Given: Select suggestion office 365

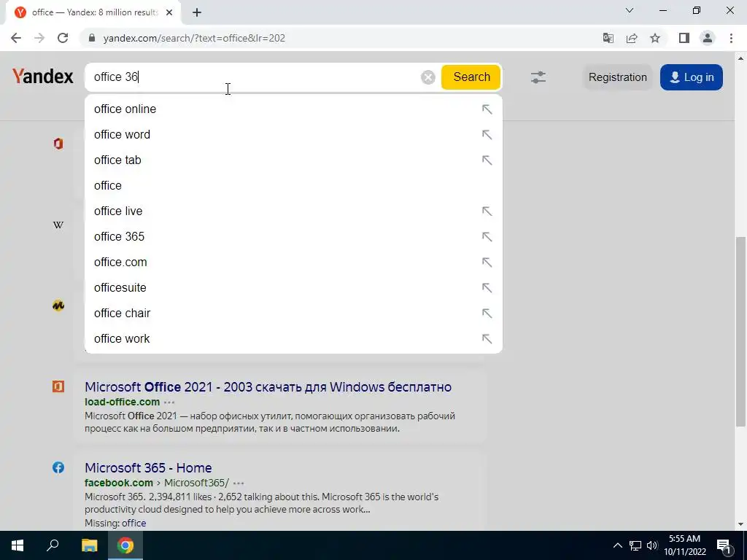Looking at the screenshot, I should (x=293, y=237).
